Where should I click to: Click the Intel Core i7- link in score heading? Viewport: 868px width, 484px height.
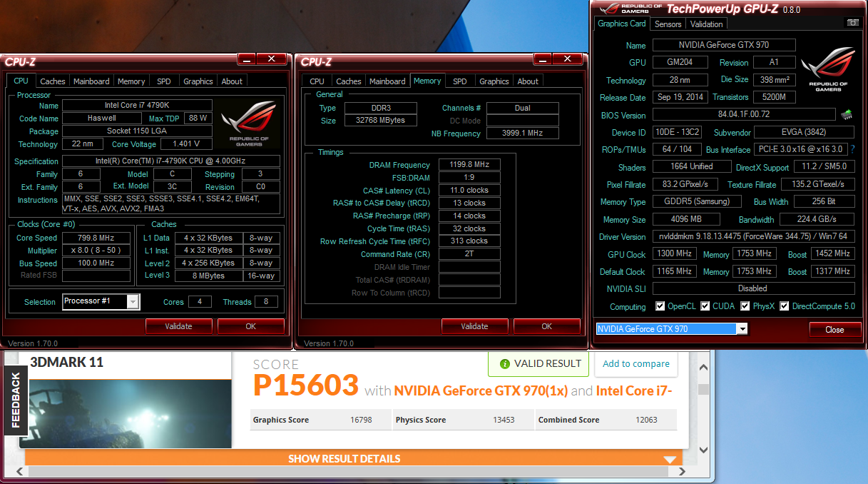[634, 390]
